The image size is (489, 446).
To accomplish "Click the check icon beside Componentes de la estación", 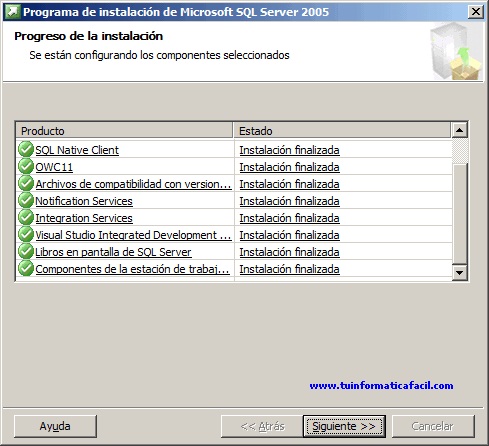I will coord(26,268).
